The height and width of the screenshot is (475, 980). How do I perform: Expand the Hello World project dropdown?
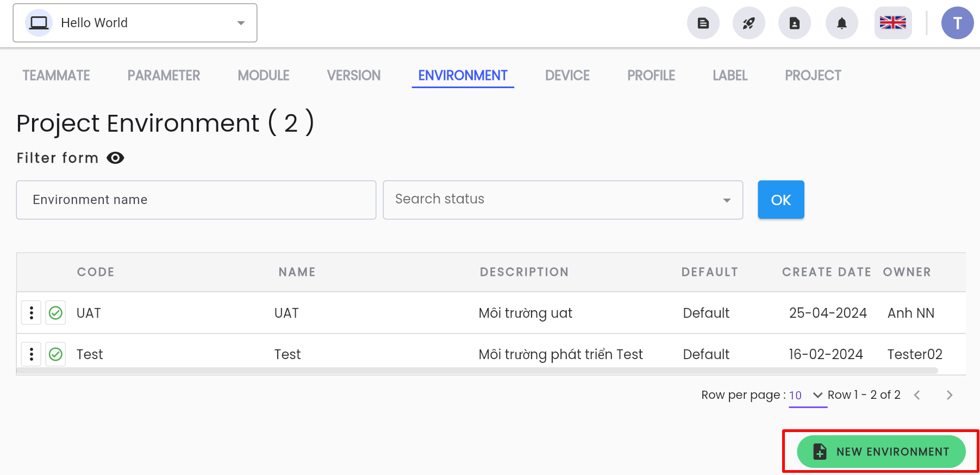click(135, 23)
